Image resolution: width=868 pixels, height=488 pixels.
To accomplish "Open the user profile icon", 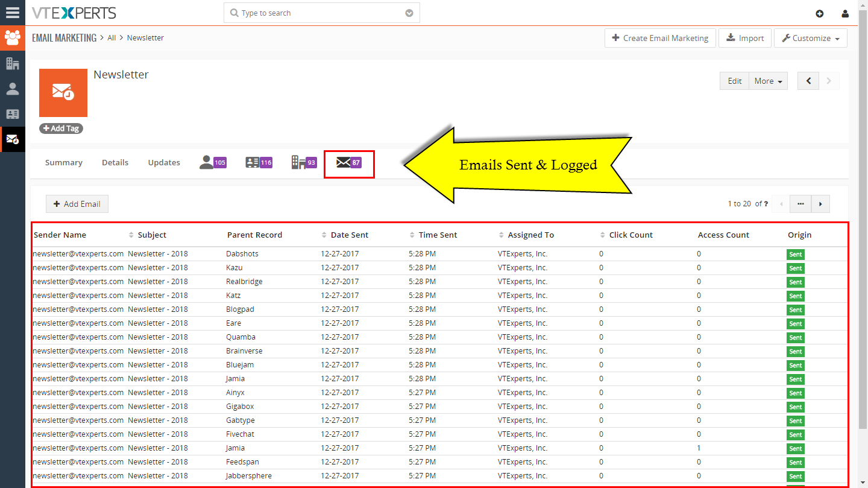I will (x=846, y=14).
